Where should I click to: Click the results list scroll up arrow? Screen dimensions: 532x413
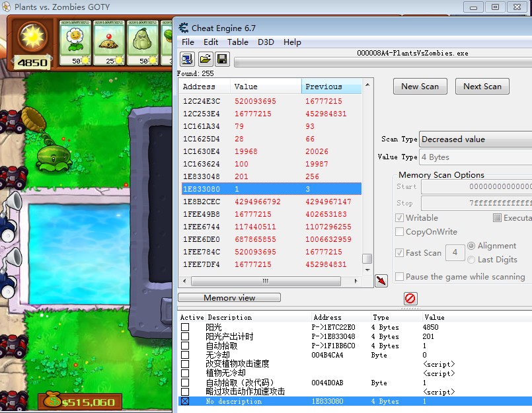pos(367,84)
